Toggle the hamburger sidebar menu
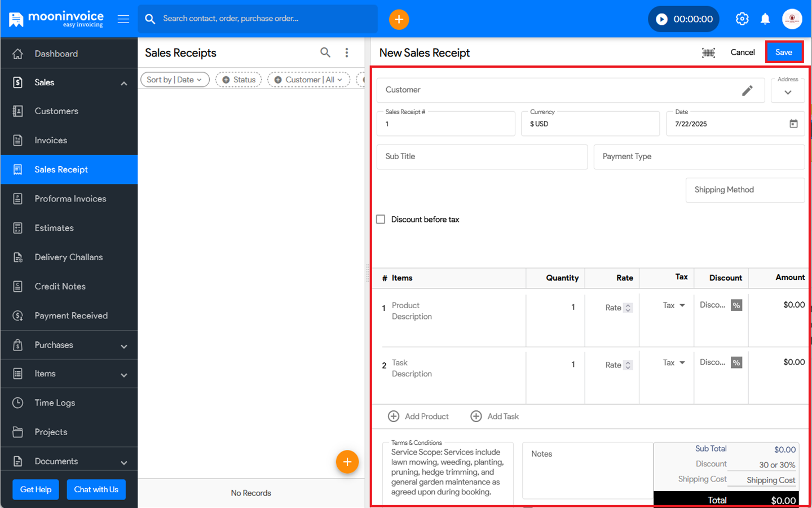Viewport: 812px width, 508px height. coord(123,19)
